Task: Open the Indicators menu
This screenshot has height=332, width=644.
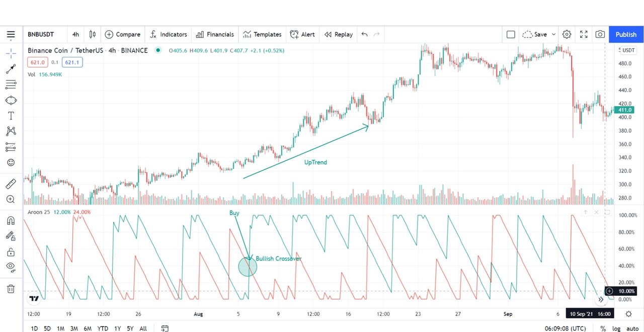Action: (168, 35)
